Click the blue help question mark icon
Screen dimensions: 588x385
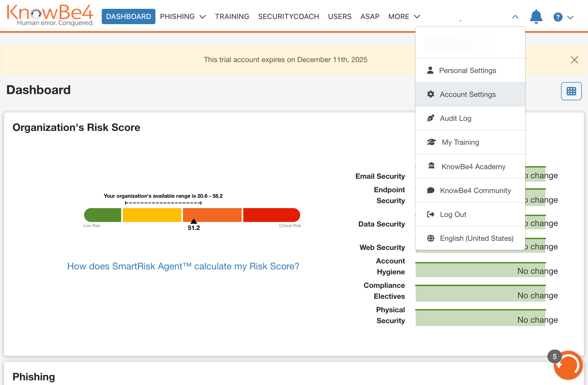558,17
